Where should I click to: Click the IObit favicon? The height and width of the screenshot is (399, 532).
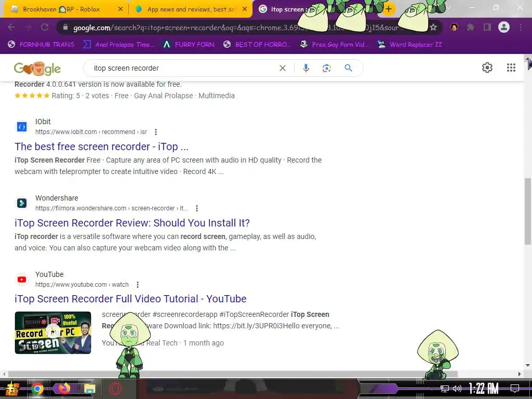pyautogui.click(x=22, y=127)
